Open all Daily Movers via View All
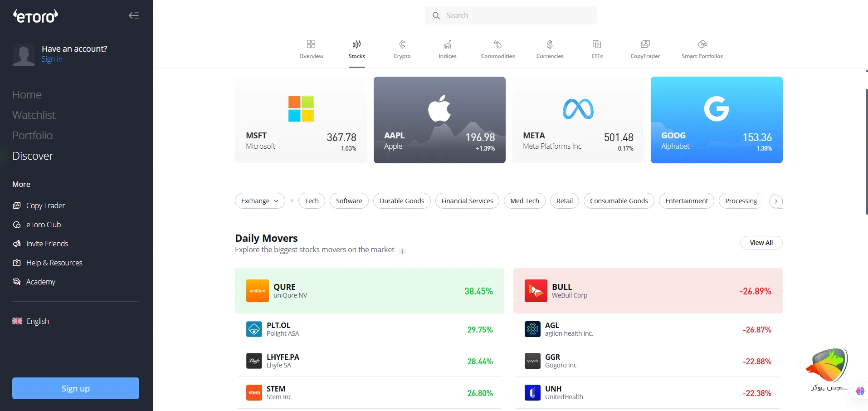This screenshot has width=868, height=411. [x=761, y=242]
